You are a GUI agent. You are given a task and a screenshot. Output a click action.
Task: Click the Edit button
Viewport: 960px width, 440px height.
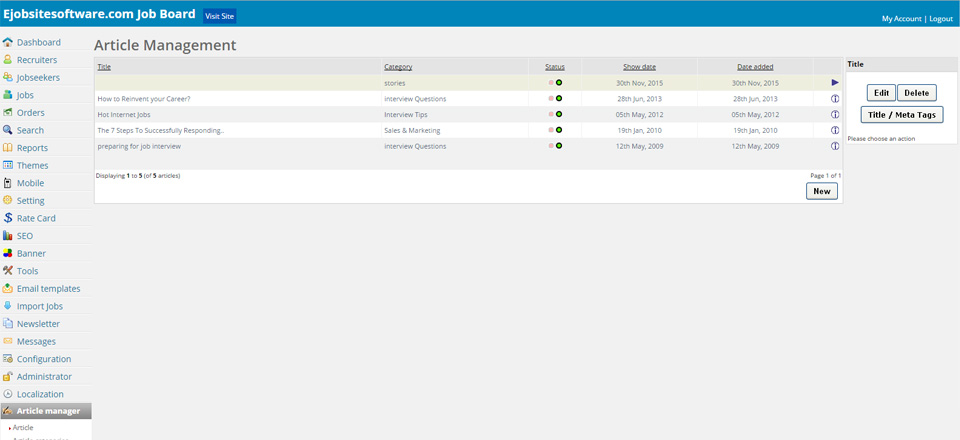click(881, 93)
